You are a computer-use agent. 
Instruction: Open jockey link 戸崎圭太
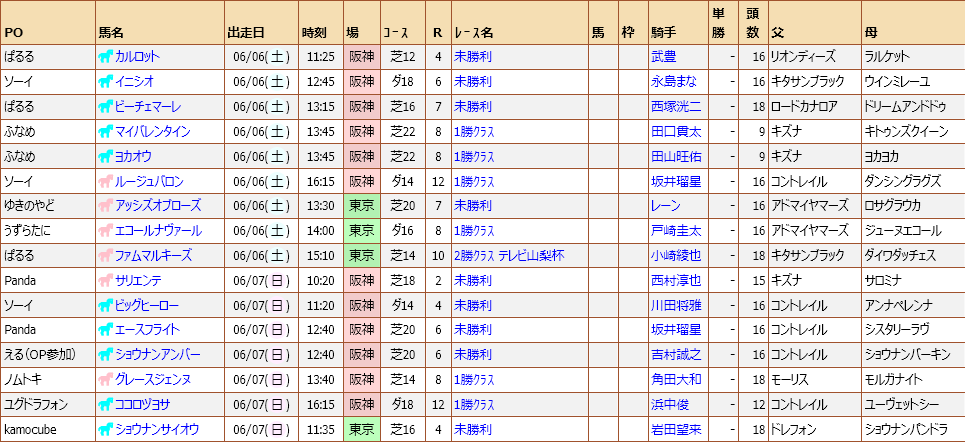(x=676, y=231)
